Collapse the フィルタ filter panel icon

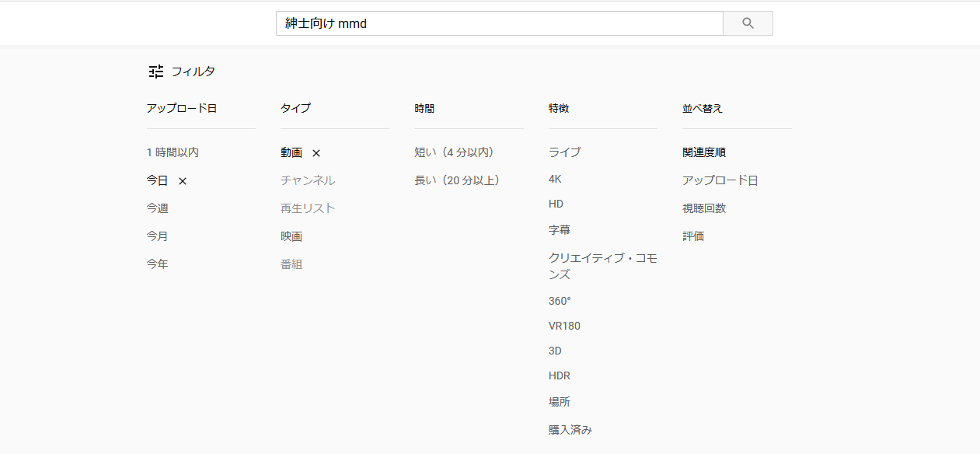pyautogui.click(x=156, y=72)
